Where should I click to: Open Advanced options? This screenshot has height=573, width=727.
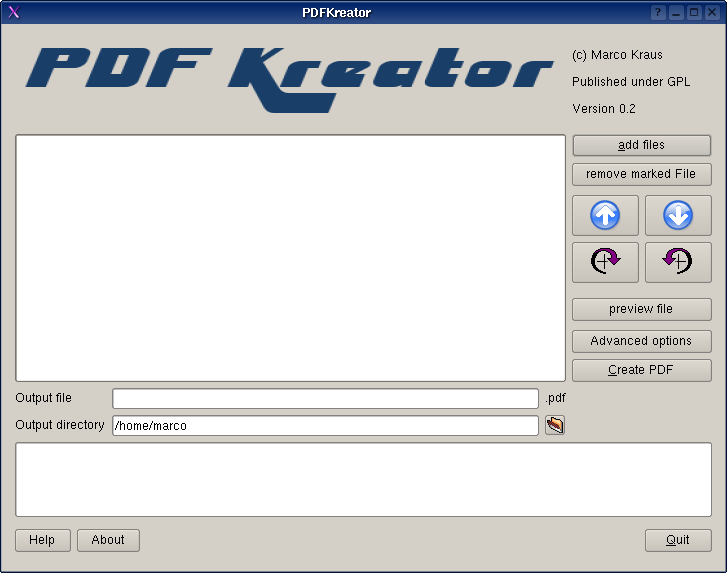coord(642,341)
